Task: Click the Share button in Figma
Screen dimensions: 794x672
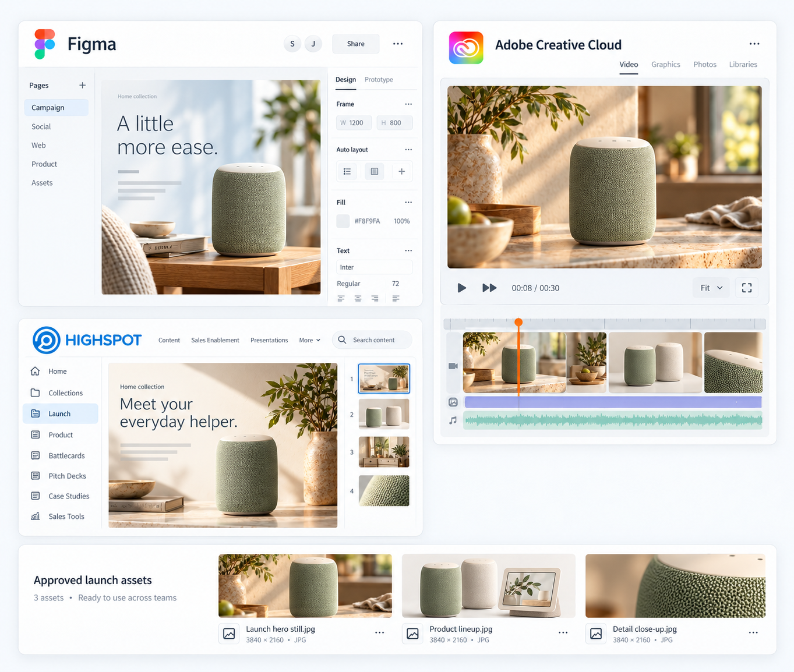Action: (x=356, y=44)
